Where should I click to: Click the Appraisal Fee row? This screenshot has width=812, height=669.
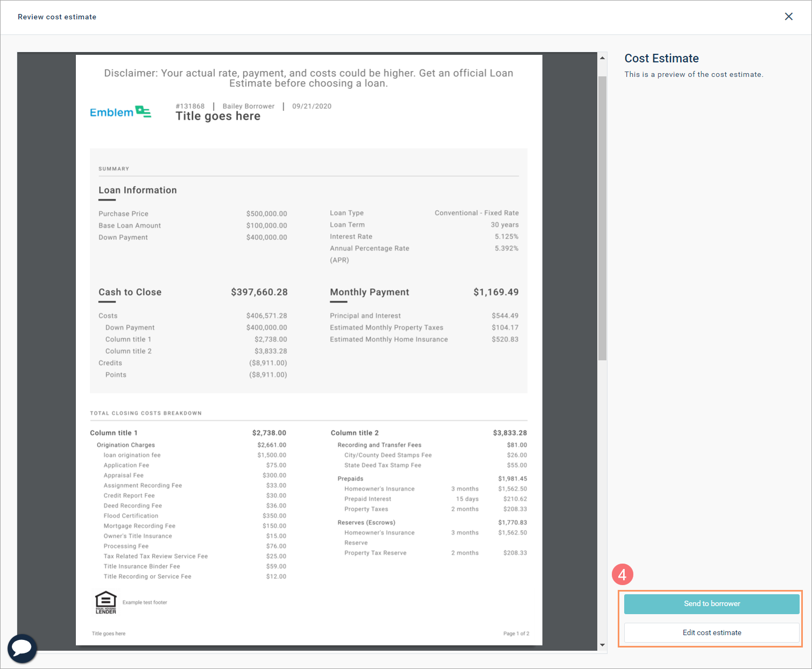(x=195, y=475)
